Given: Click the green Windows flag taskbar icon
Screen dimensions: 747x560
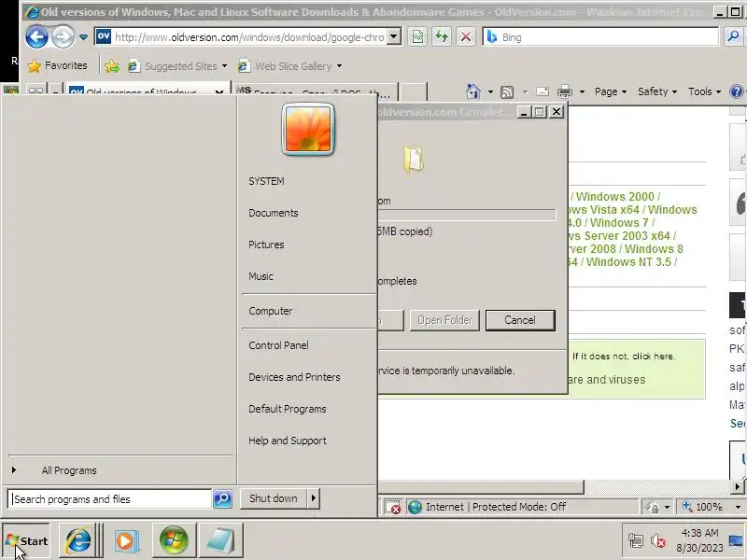Looking at the screenshot, I should pos(174,540).
